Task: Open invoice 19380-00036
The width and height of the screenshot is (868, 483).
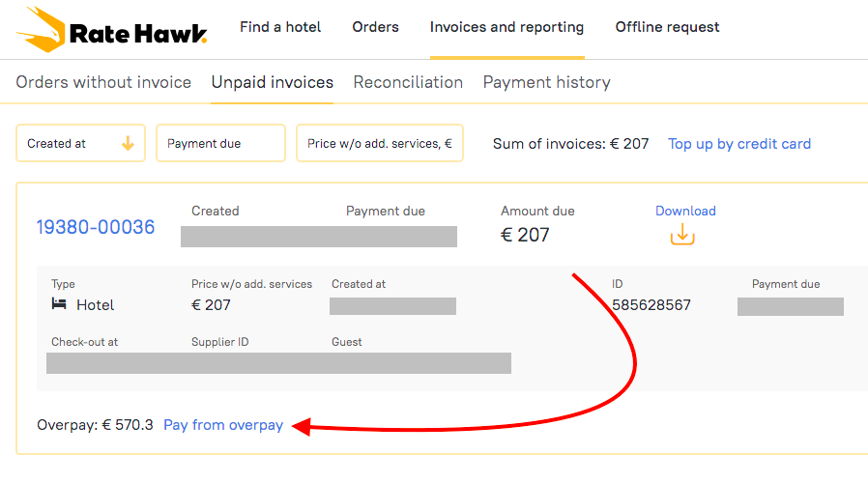Action: tap(96, 227)
